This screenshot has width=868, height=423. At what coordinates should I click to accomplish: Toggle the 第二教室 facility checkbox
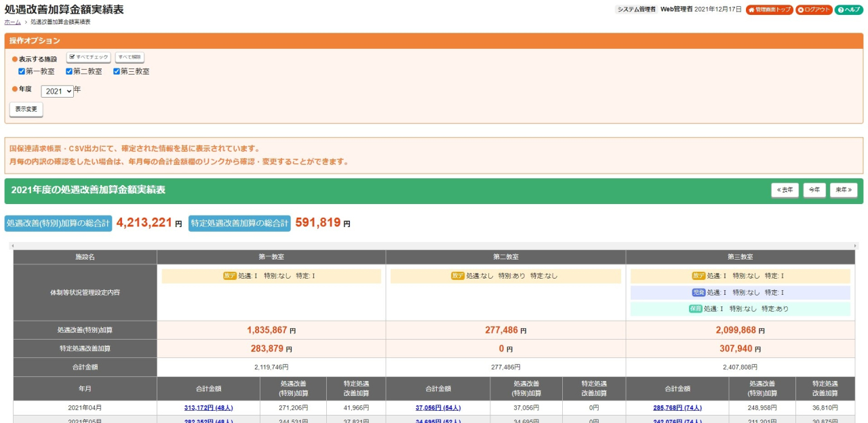click(x=69, y=71)
